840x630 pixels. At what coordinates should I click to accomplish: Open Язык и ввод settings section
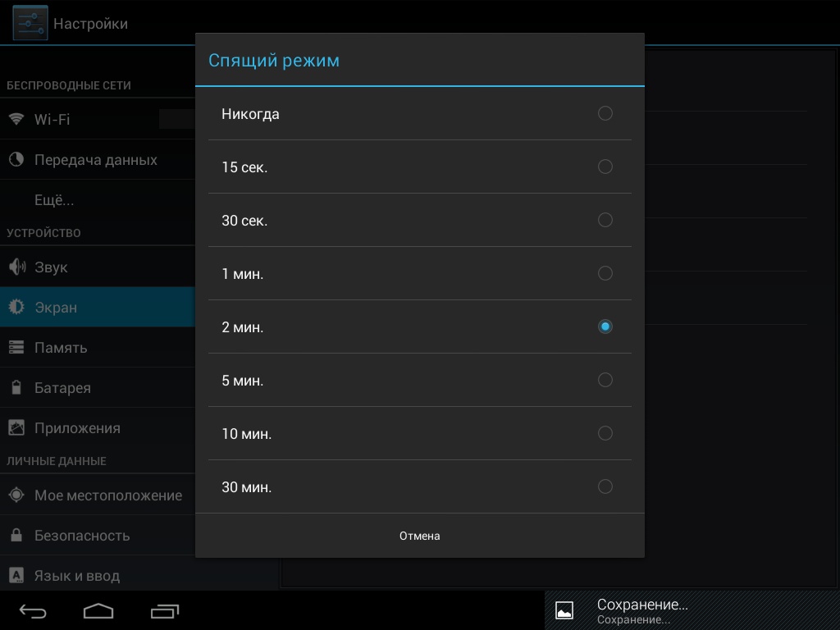click(77, 576)
